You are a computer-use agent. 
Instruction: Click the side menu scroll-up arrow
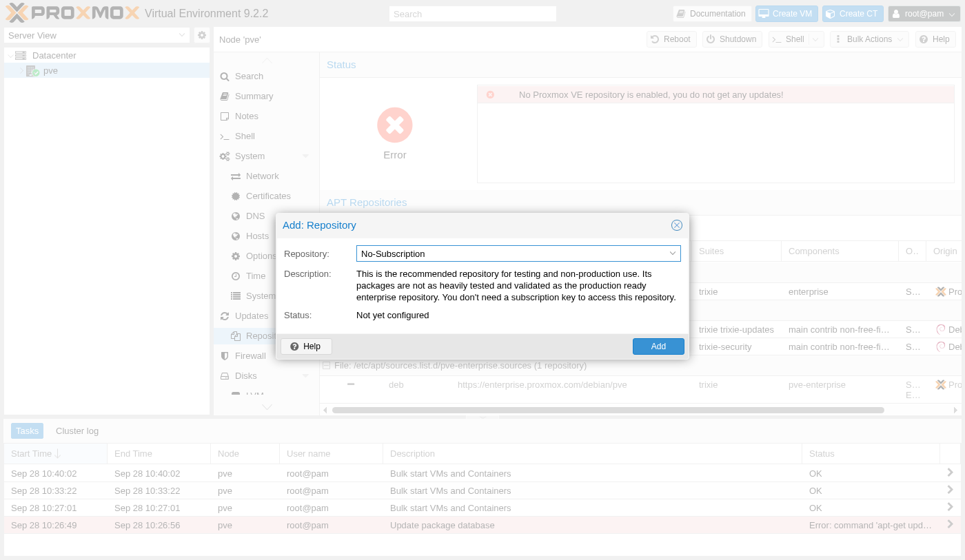point(267,61)
